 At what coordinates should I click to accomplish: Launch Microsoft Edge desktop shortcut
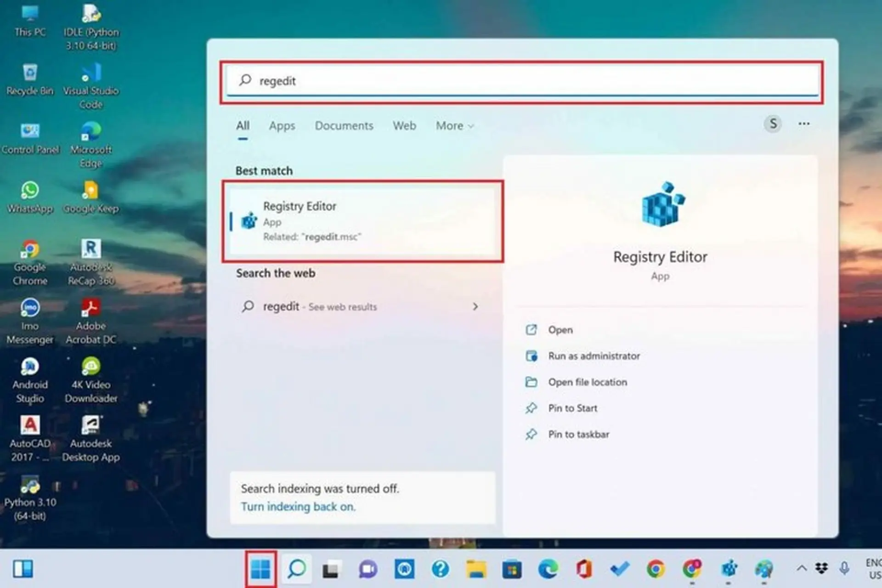point(91,145)
